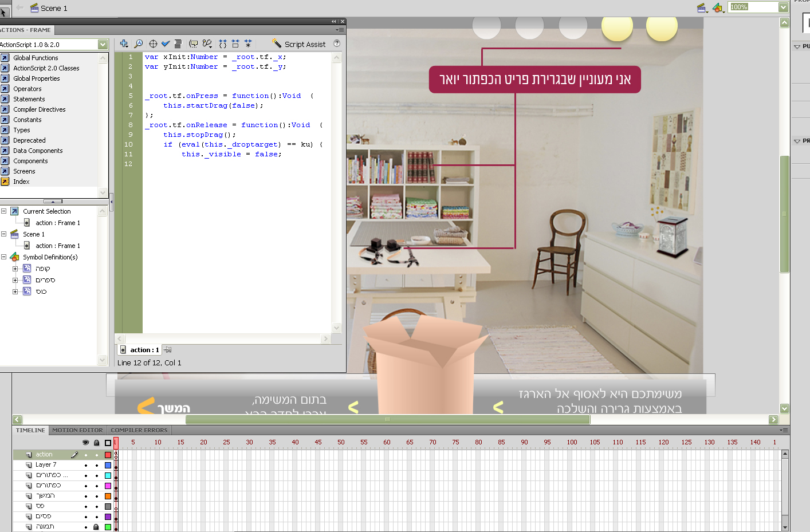Collapse the Symbol Definition(s) tree node
This screenshot has height=532, width=810.
(4, 257)
